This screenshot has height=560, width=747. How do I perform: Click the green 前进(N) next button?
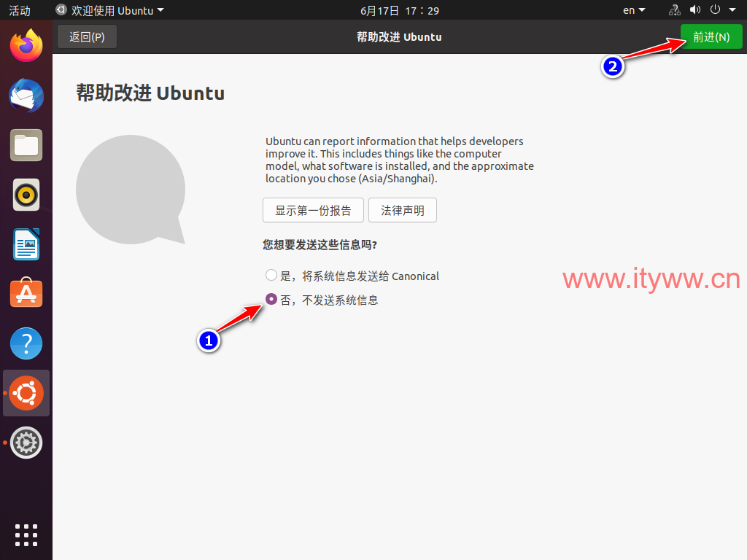tap(711, 36)
